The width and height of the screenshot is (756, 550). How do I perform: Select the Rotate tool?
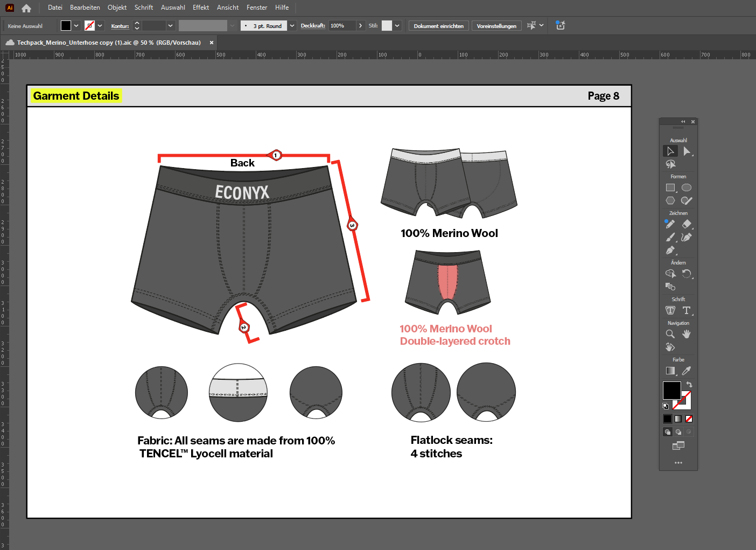tap(687, 274)
